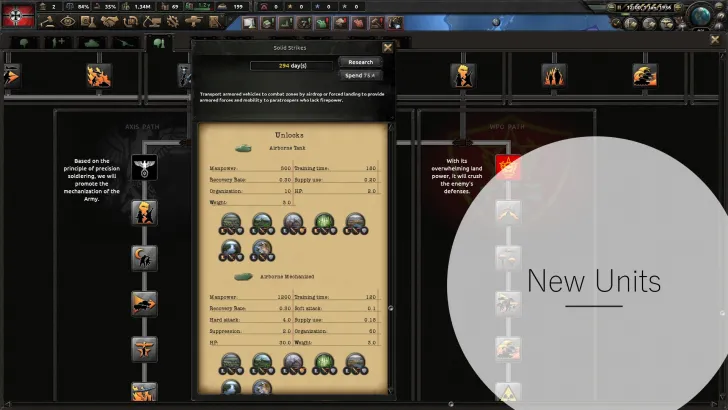This screenshot has width=728, height=410.
Task: Switch to the infantry helmet research tab
Action: click(x=24, y=43)
